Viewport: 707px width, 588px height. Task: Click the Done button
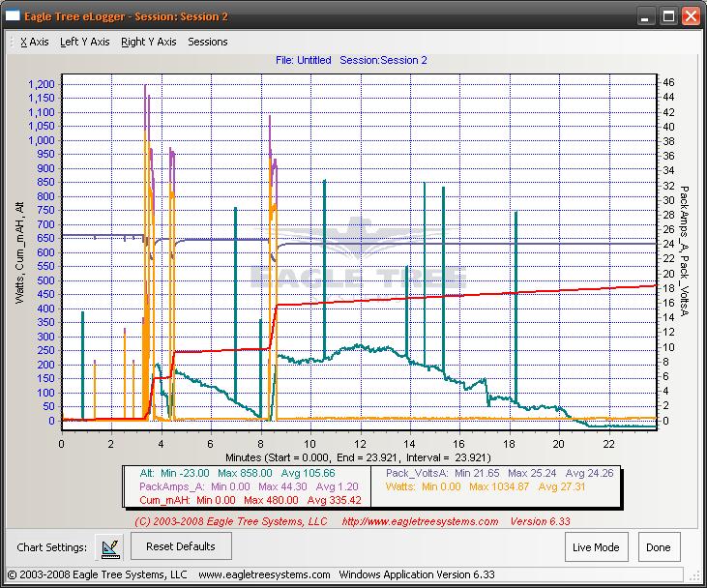tap(659, 547)
